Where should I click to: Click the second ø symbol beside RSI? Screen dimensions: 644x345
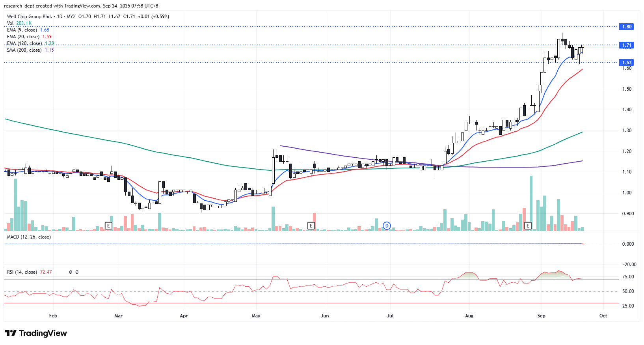pos(77,272)
